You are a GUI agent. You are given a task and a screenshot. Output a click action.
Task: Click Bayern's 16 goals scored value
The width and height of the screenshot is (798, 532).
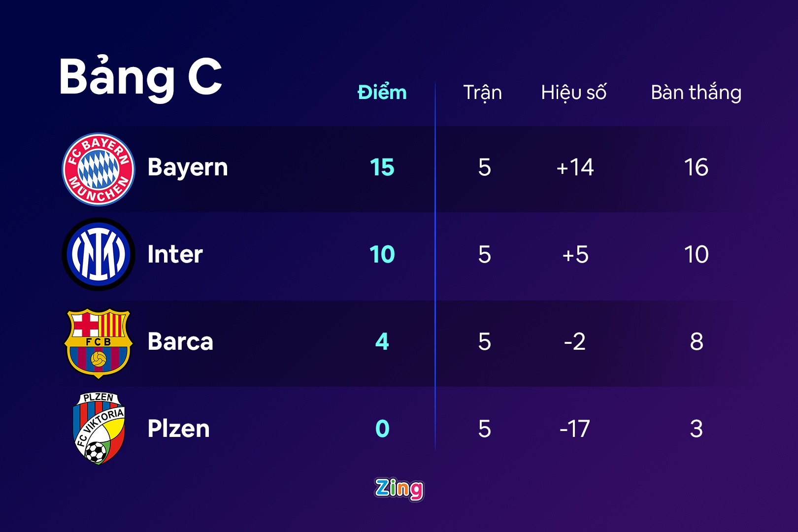click(x=696, y=167)
